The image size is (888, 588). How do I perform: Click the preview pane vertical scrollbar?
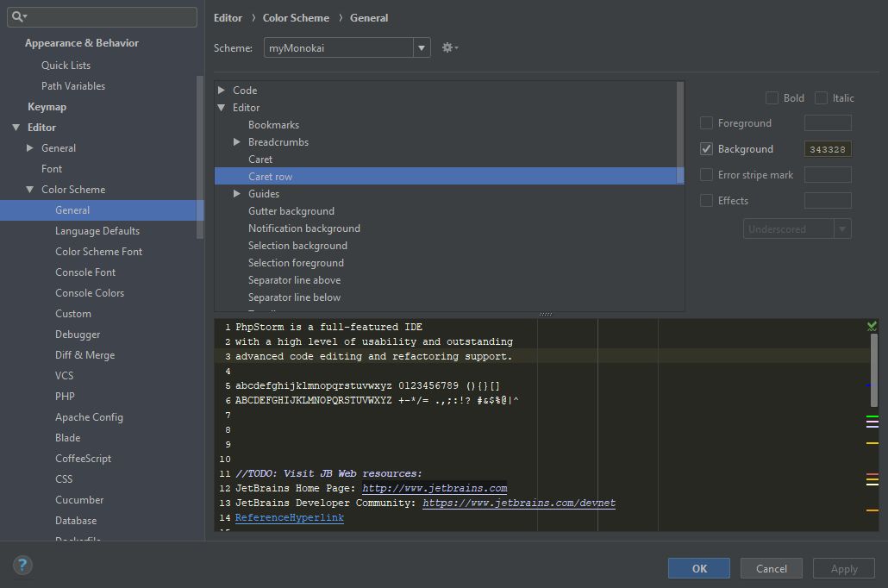[874, 370]
